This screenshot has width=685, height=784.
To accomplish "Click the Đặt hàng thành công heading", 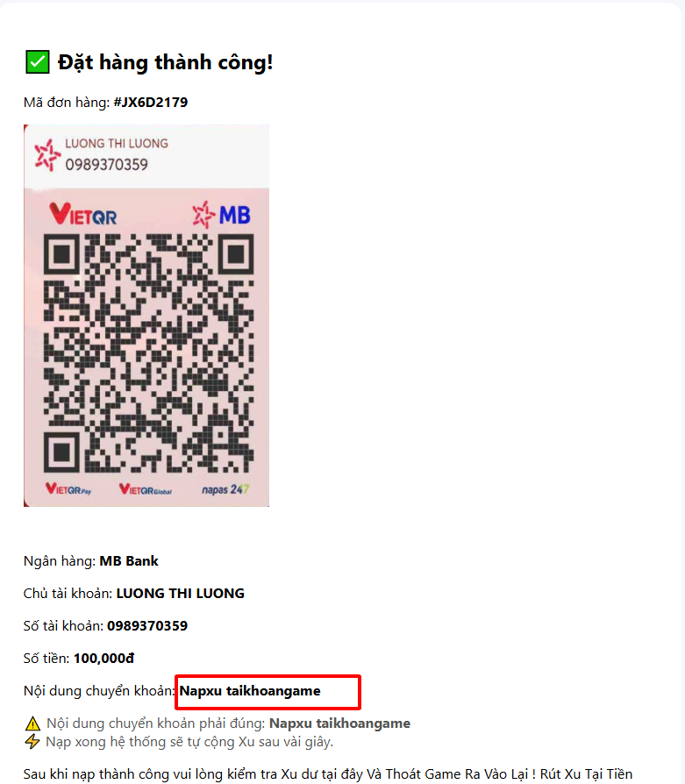I will (165, 62).
